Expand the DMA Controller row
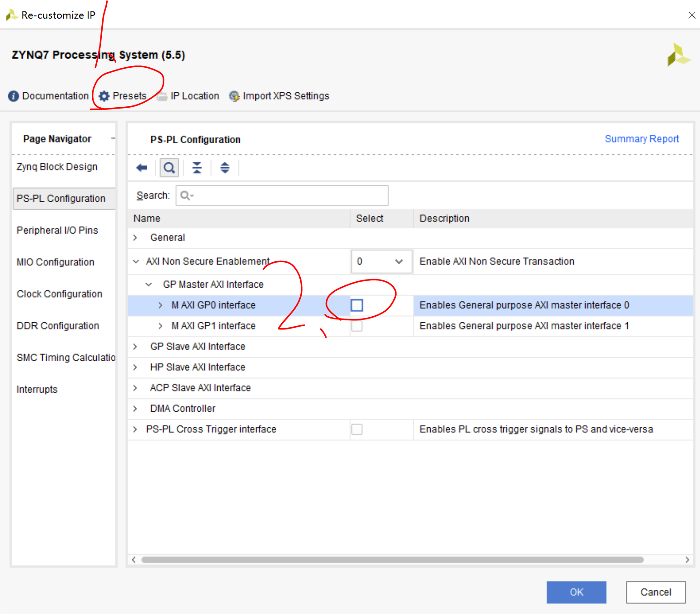700x614 pixels. click(x=135, y=409)
